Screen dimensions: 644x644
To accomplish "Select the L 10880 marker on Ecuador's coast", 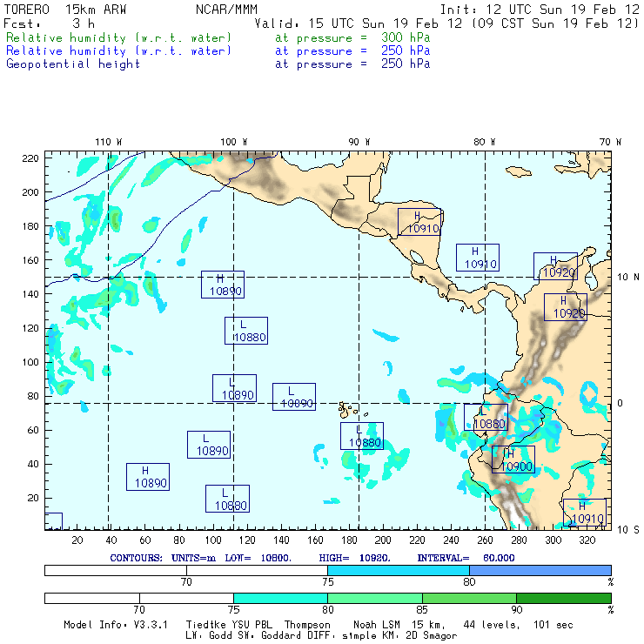I will [x=485, y=418].
